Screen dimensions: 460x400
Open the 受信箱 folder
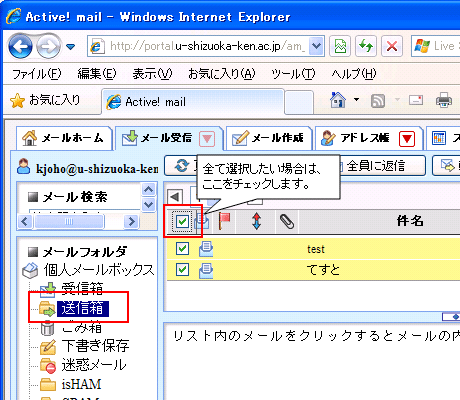(x=82, y=288)
